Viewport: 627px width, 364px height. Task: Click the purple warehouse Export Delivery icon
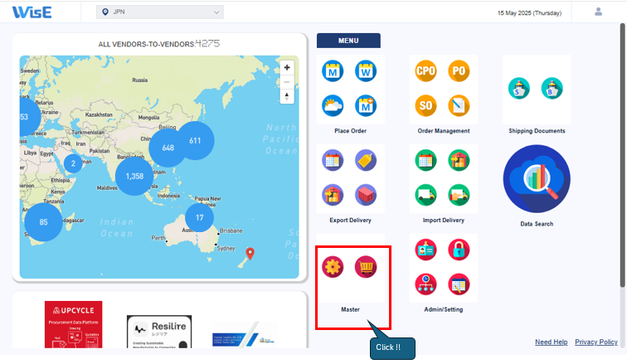tap(333, 195)
